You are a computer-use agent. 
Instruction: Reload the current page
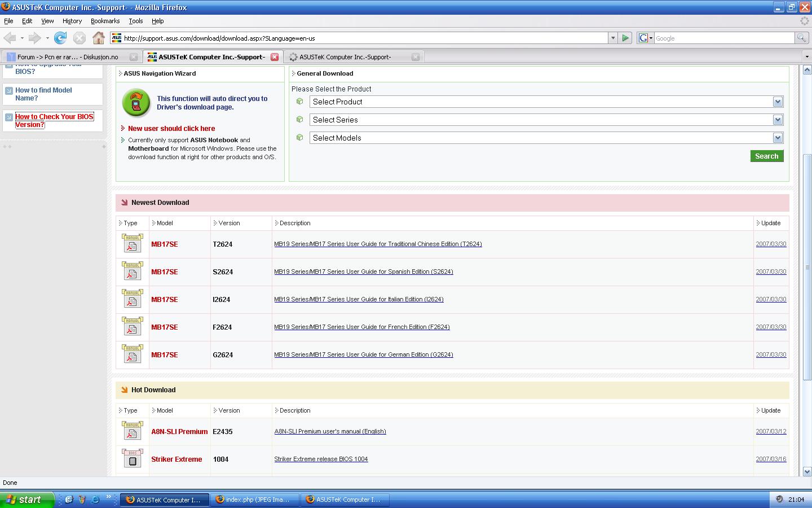point(60,38)
